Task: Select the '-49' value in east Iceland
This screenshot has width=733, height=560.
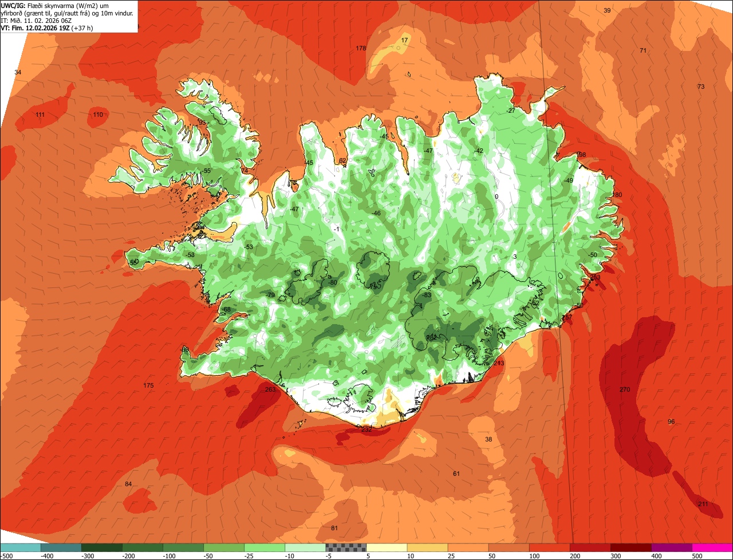Action: [x=568, y=180]
